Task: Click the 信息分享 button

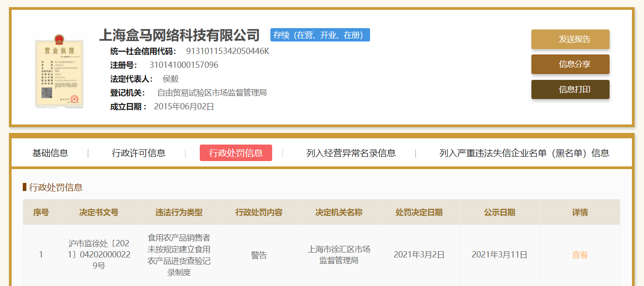Action: point(570,64)
